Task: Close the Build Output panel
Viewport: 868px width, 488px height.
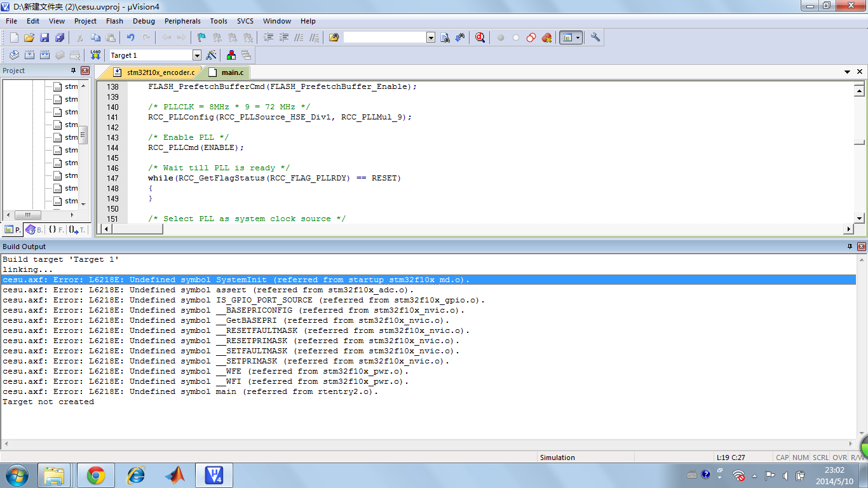Action: pos(862,247)
